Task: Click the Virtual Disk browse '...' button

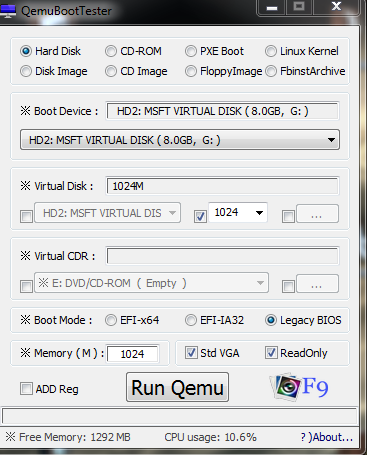Action: click(317, 213)
